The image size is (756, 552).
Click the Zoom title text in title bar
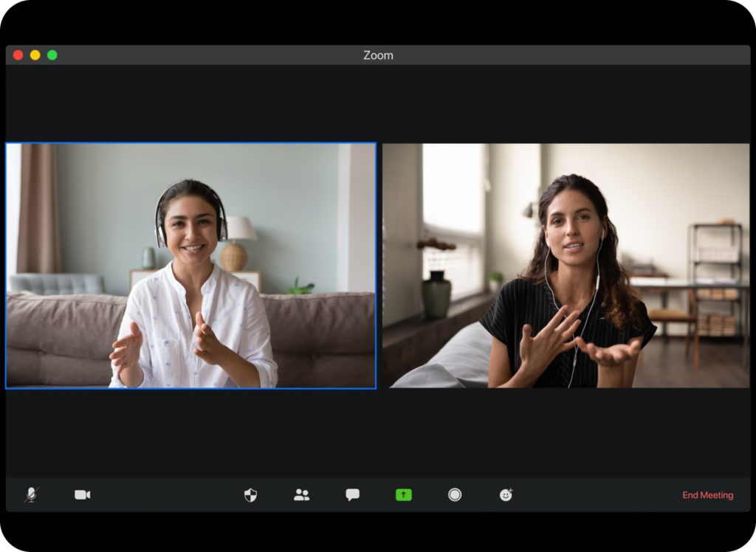click(378, 55)
